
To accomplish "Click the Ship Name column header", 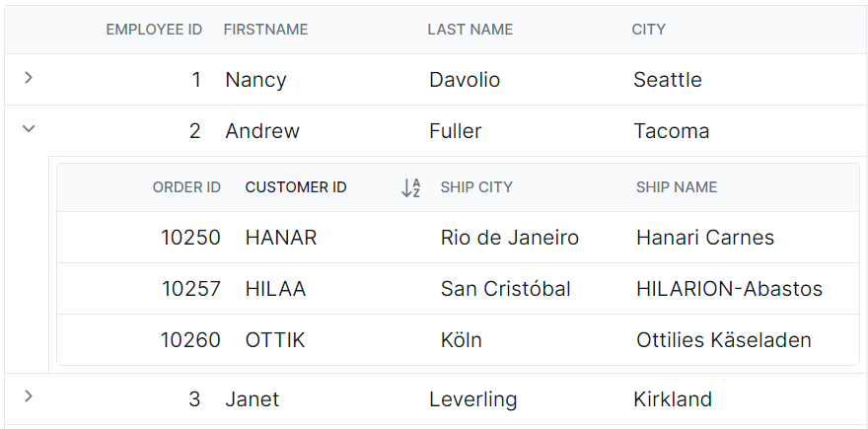I will pos(677,187).
